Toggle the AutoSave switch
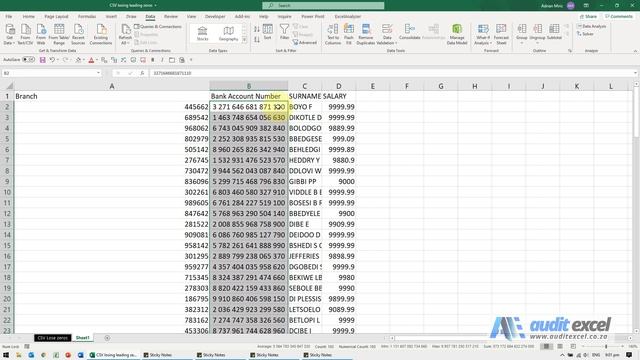640x360 pixels. pyautogui.click(x=28, y=60)
